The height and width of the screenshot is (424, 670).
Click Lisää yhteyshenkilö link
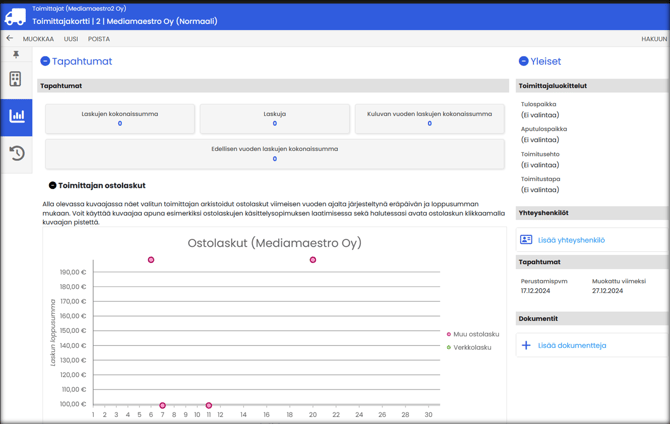(x=571, y=240)
